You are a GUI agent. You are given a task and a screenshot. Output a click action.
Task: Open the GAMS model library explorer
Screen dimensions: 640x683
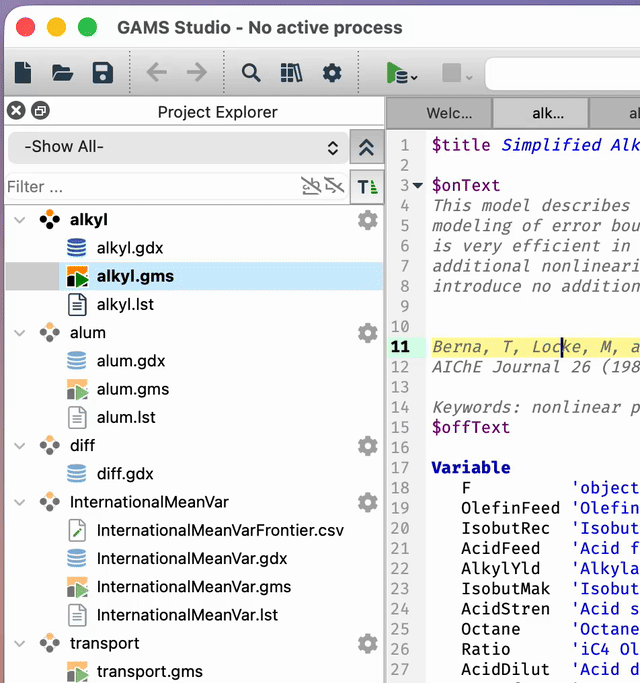pos(291,73)
